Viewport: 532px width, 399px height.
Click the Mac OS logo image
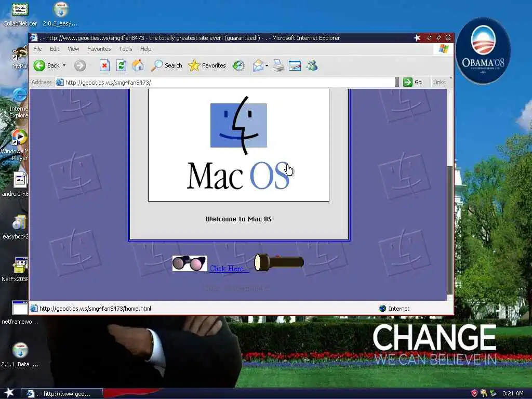[x=238, y=145]
